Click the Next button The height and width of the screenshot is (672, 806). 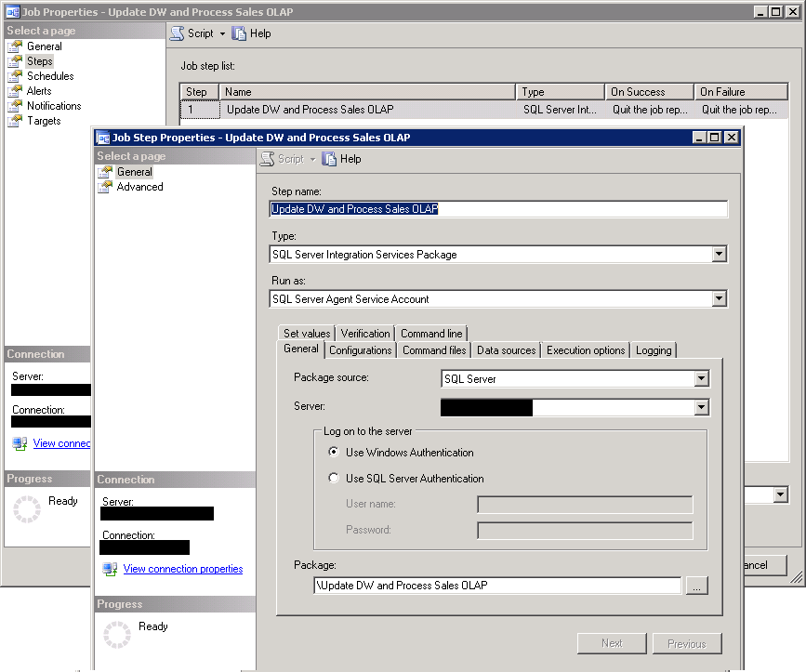point(612,643)
